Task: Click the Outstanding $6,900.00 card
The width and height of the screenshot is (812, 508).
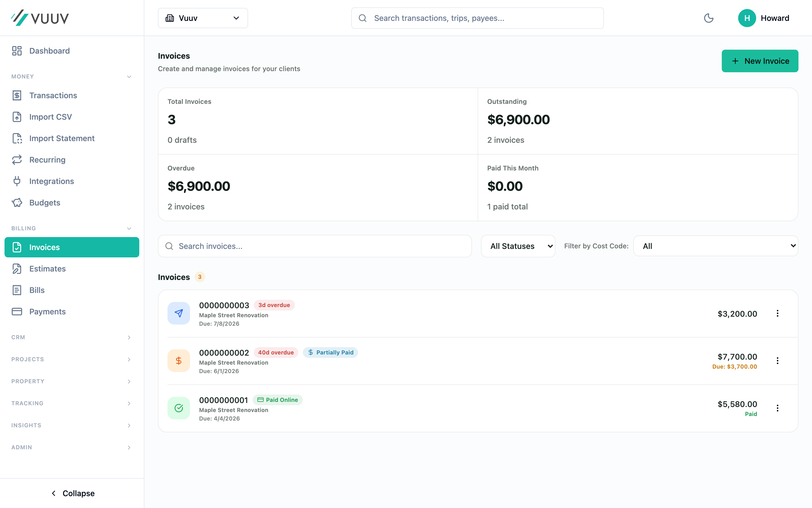Action: [x=637, y=121]
